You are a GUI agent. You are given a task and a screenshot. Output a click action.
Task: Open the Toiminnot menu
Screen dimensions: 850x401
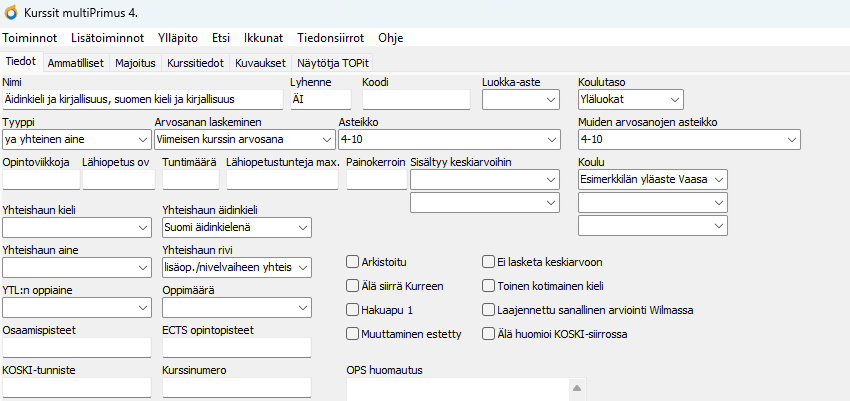point(30,37)
